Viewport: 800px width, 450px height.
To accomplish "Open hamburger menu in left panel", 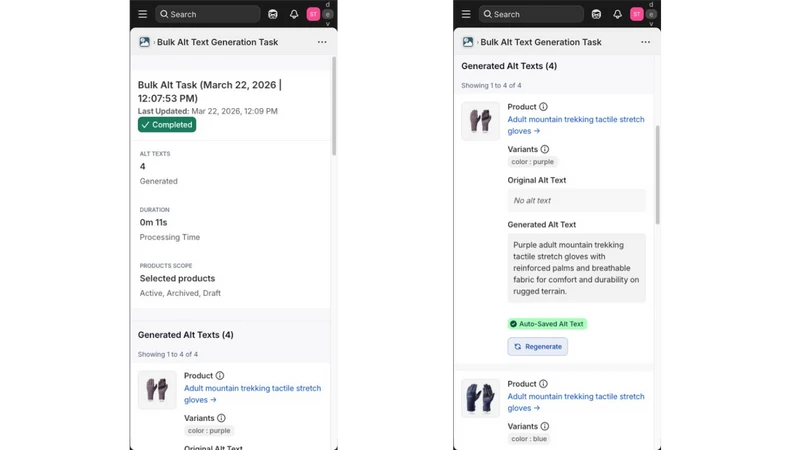I will pyautogui.click(x=142, y=14).
